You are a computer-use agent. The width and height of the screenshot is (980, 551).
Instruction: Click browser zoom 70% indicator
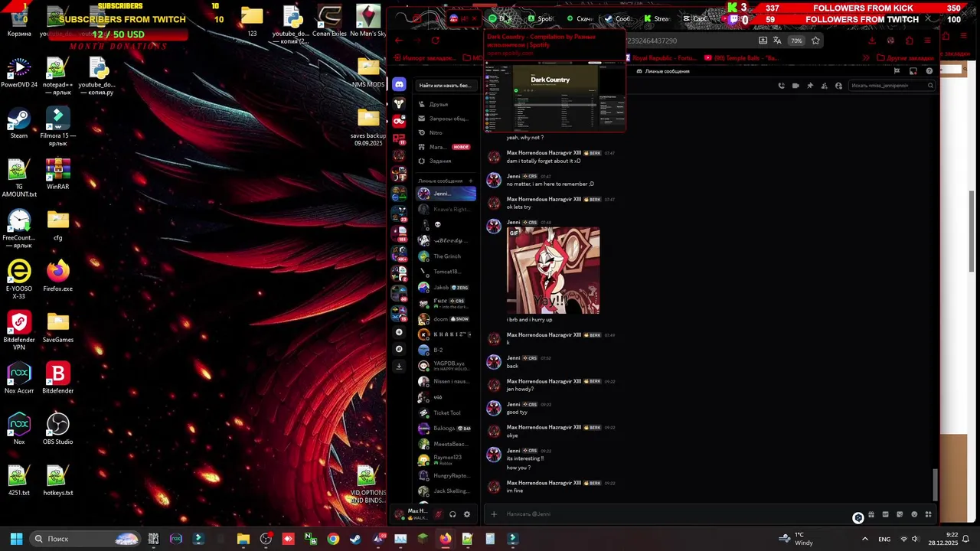tap(797, 41)
